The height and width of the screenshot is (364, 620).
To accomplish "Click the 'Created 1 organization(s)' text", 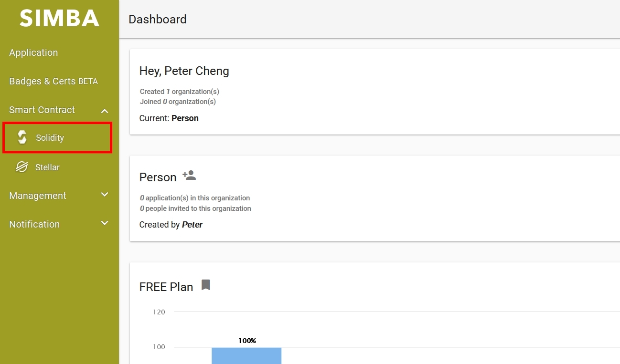I will click(180, 91).
